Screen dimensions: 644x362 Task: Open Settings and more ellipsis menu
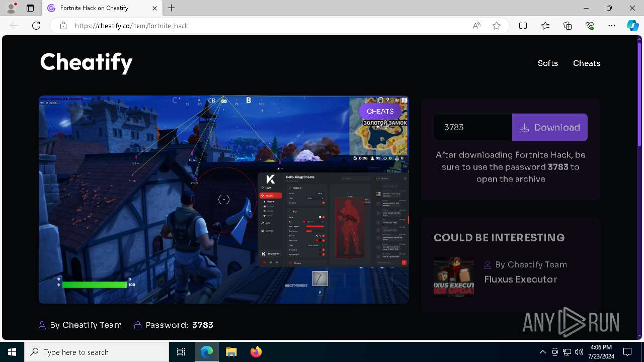coord(612,26)
